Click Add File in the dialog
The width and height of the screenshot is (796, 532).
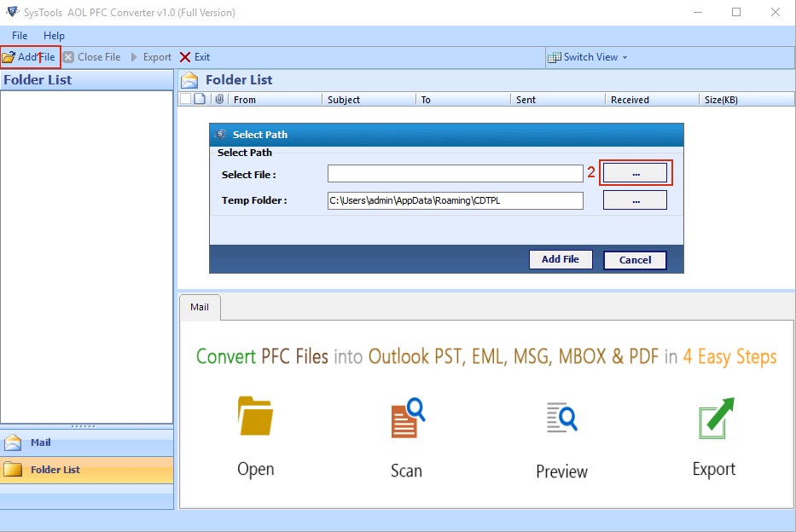pos(561,259)
